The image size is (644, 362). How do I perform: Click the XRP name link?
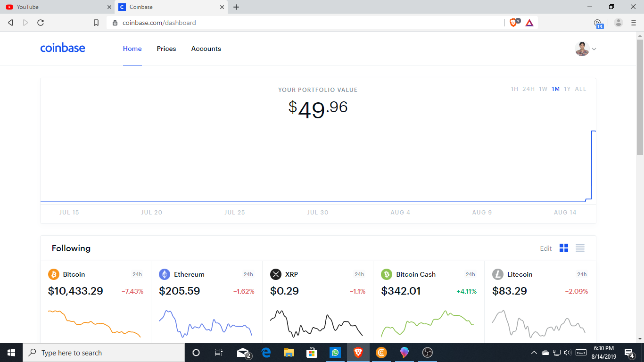291,274
